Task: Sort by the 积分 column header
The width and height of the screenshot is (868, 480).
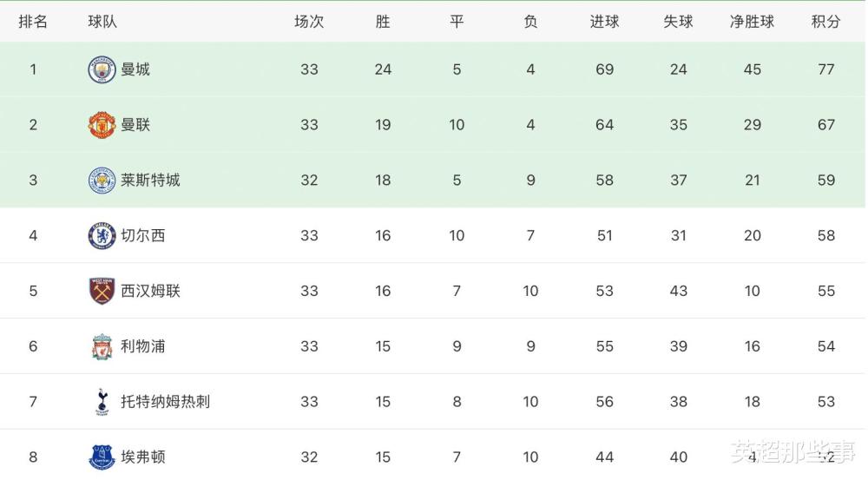Action: tap(826, 22)
